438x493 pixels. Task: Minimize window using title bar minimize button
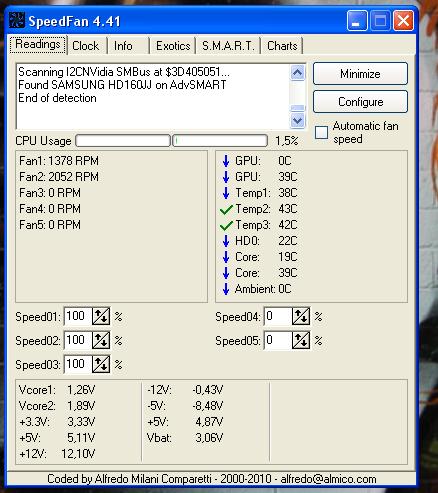tap(357, 21)
